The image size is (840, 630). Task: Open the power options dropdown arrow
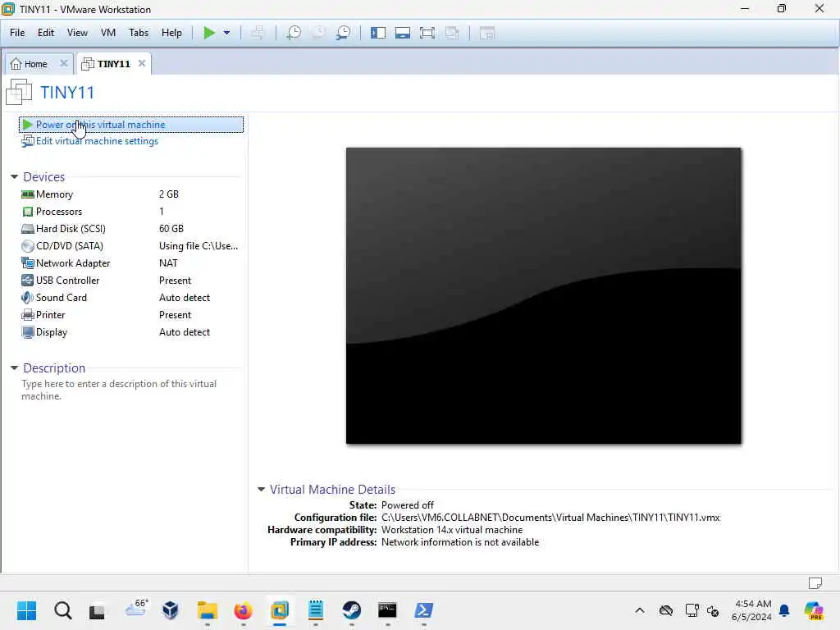[226, 33]
